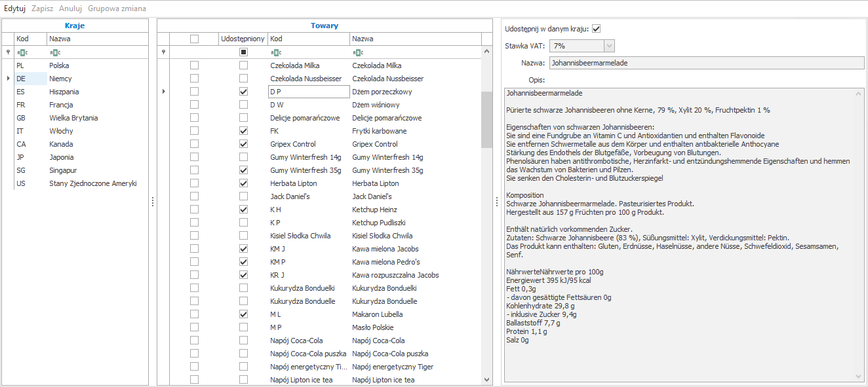Open the Stawka VAT dropdown
The height and width of the screenshot is (387, 868).
609,46
